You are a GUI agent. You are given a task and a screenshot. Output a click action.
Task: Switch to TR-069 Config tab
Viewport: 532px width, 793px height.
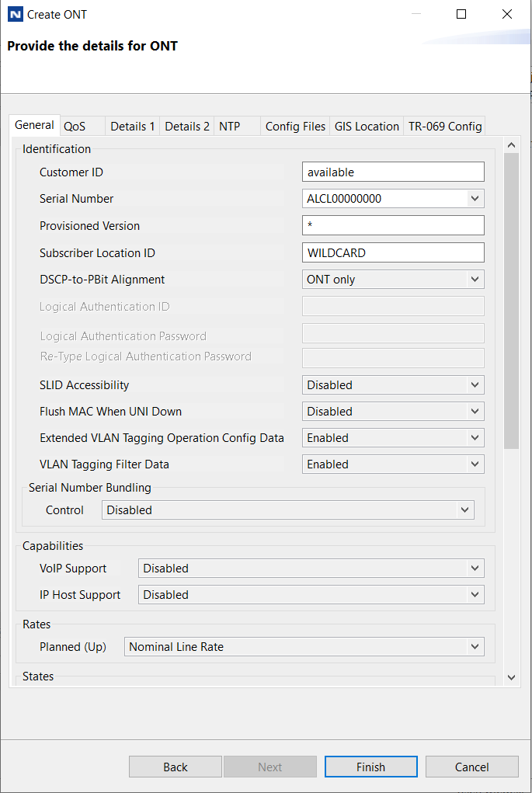pos(445,127)
